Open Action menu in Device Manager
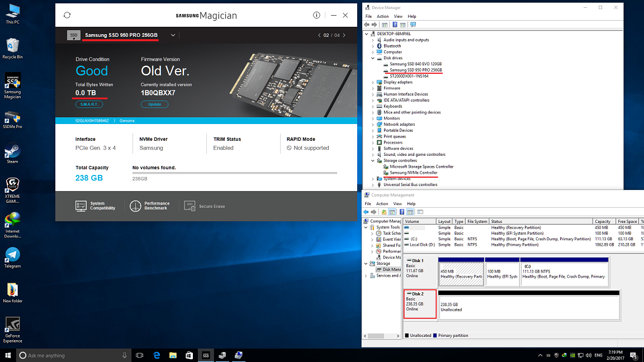 [x=382, y=16]
